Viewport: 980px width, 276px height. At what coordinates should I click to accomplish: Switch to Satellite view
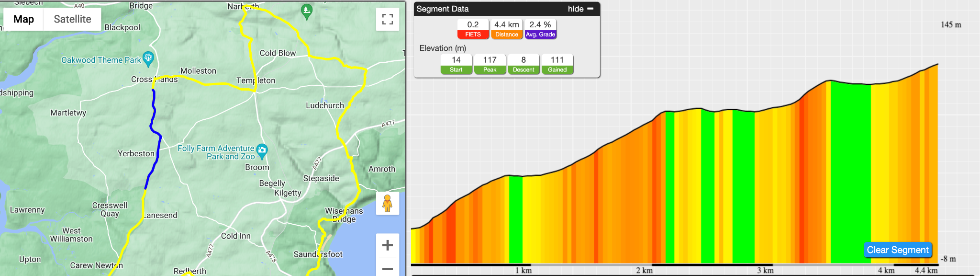pyautogui.click(x=72, y=19)
